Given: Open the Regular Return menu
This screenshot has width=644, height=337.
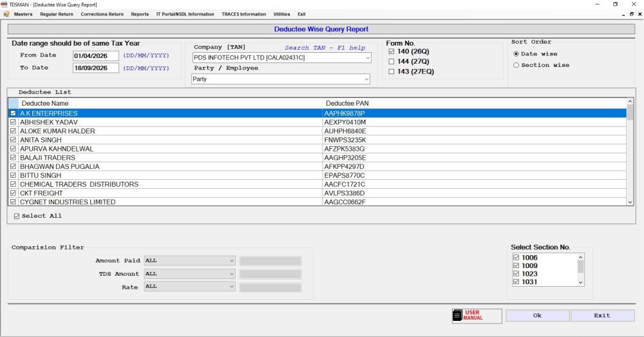Looking at the screenshot, I should [x=57, y=14].
